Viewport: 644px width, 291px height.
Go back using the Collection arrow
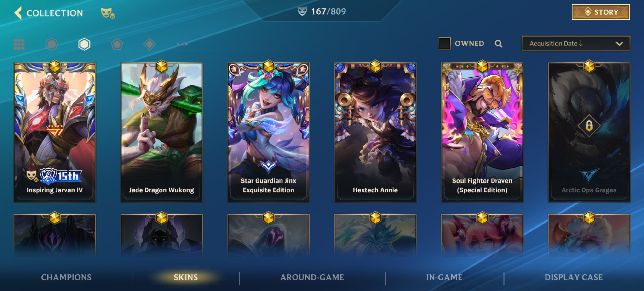(18, 13)
